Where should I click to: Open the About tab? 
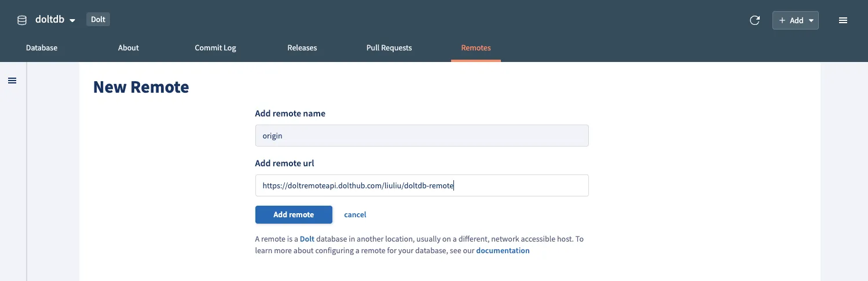tap(129, 48)
